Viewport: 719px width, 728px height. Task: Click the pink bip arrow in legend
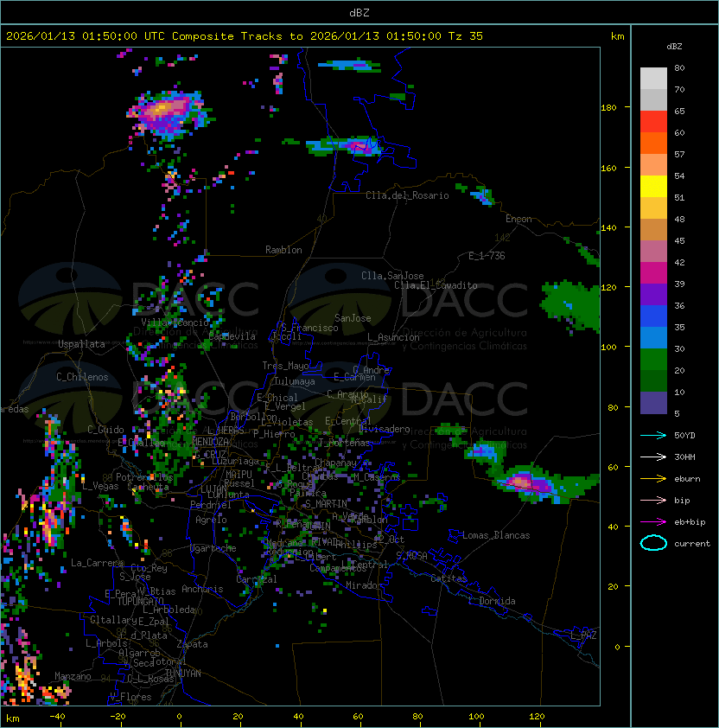point(653,500)
